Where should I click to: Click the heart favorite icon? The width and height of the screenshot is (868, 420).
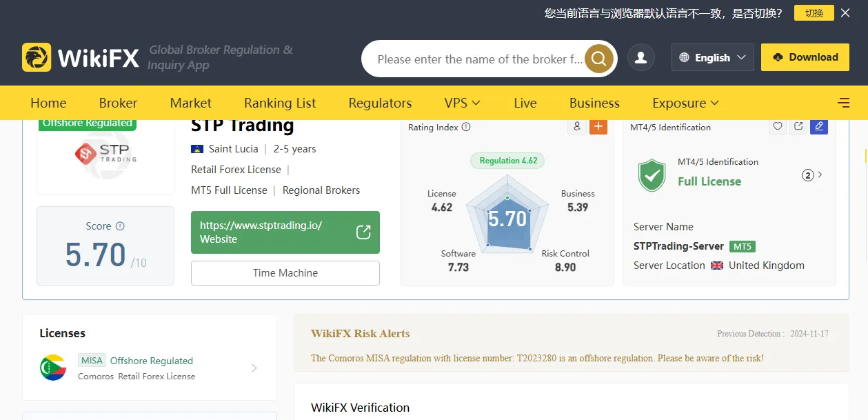tap(778, 126)
